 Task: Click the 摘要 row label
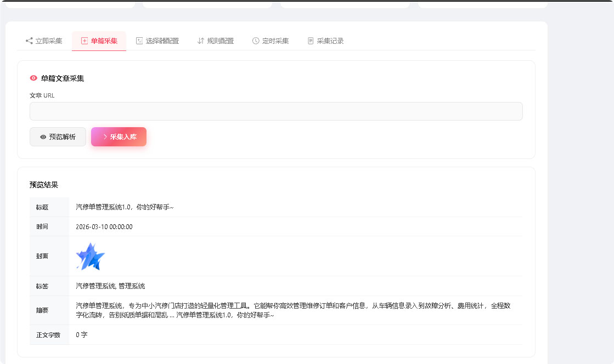click(42, 310)
